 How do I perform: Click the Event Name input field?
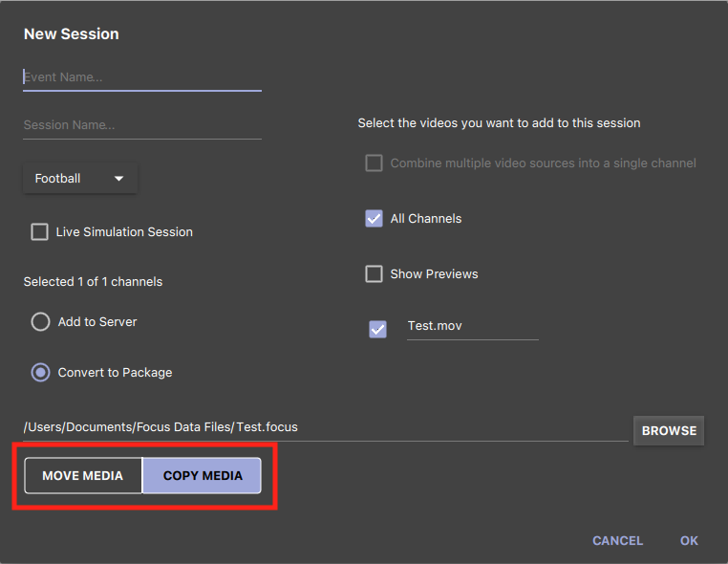142,77
